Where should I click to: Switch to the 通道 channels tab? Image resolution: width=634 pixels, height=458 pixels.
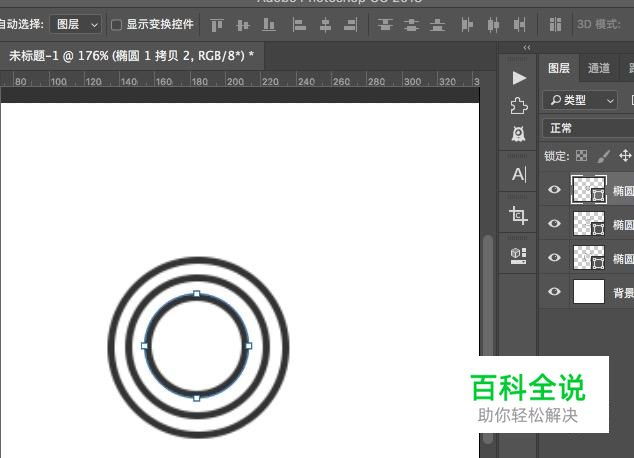click(x=599, y=68)
